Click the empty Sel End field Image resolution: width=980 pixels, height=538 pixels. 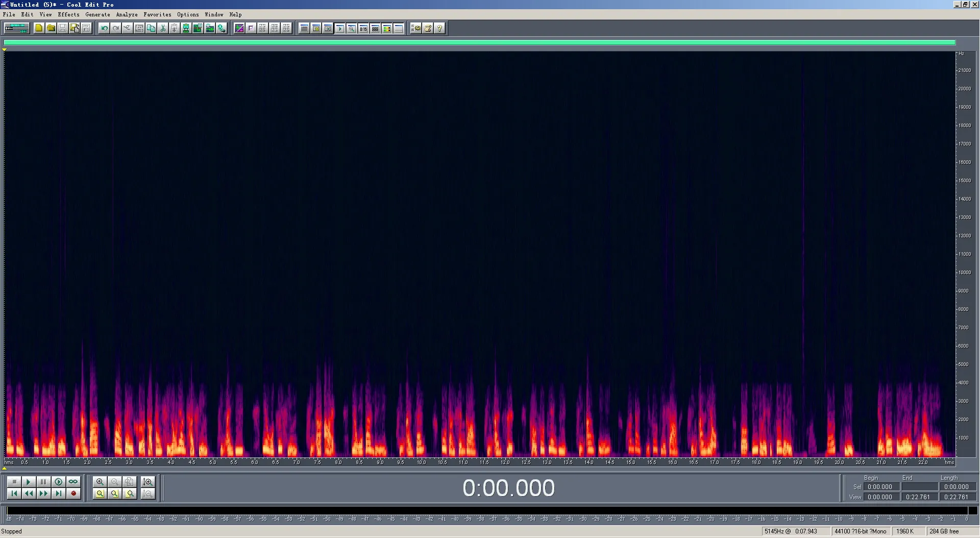click(x=919, y=487)
